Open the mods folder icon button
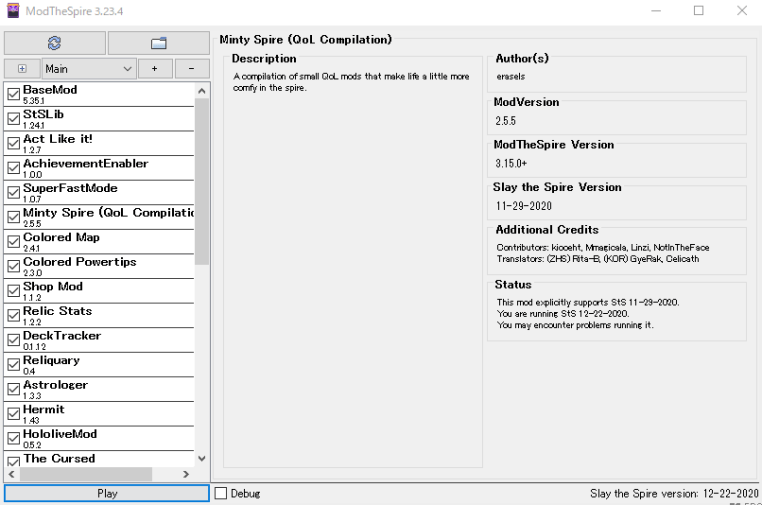This screenshot has height=505, width=762. [158, 43]
